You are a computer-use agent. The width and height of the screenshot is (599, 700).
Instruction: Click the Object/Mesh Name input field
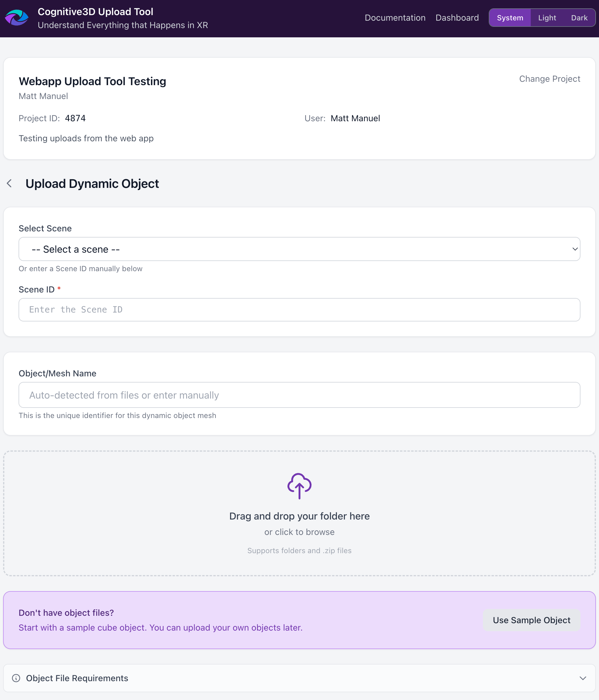(299, 395)
